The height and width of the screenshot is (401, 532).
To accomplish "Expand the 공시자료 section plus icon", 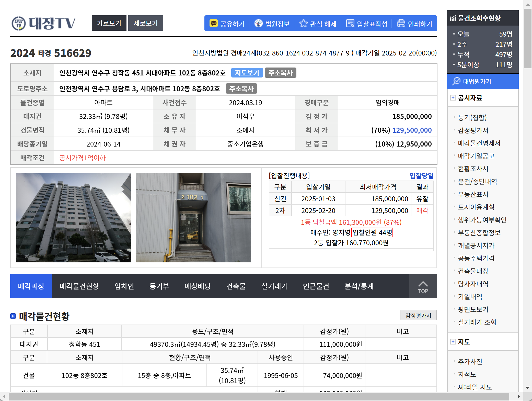I will click(x=453, y=98).
